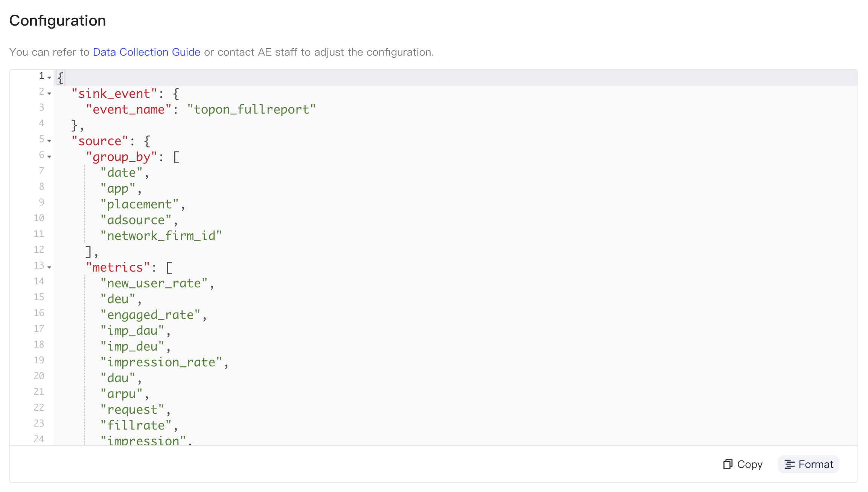Click the "date" entry

pos(121,173)
